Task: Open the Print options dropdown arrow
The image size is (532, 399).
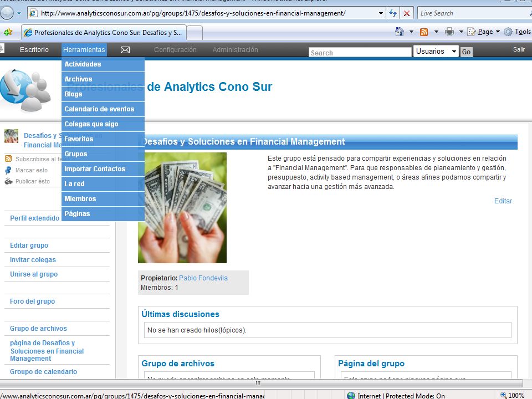Action: click(x=461, y=32)
